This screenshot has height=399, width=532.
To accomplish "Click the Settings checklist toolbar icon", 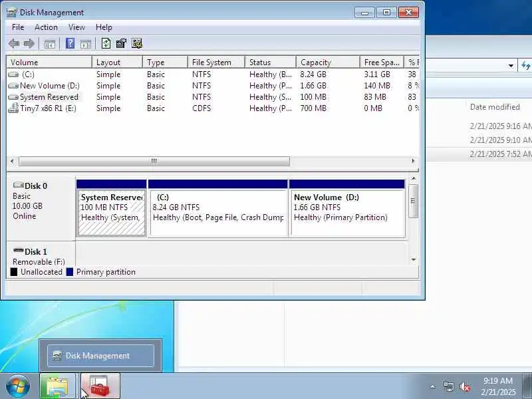I will point(137,43).
